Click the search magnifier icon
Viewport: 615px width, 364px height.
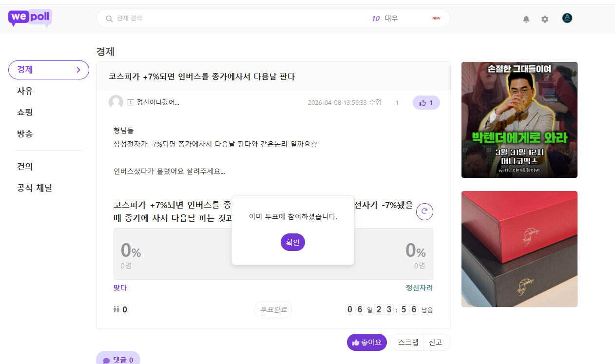(110, 19)
